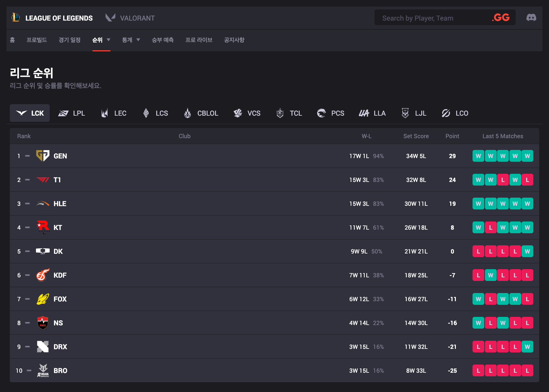Expand the 순위 dropdown arrow
Viewport: 549px width, 392px height.
(x=108, y=40)
